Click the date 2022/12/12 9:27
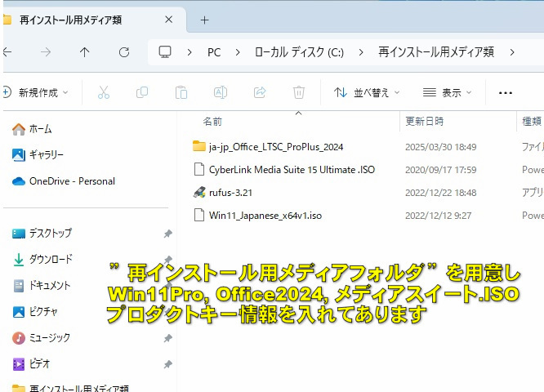 click(x=438, y=216)
